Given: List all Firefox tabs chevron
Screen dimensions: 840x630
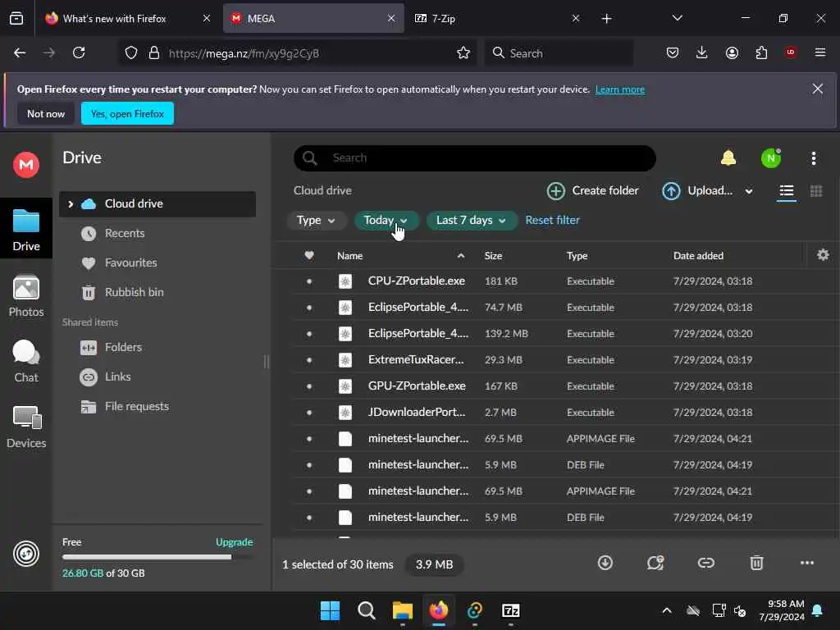Looking at the screenshot, I should point(677,18).
